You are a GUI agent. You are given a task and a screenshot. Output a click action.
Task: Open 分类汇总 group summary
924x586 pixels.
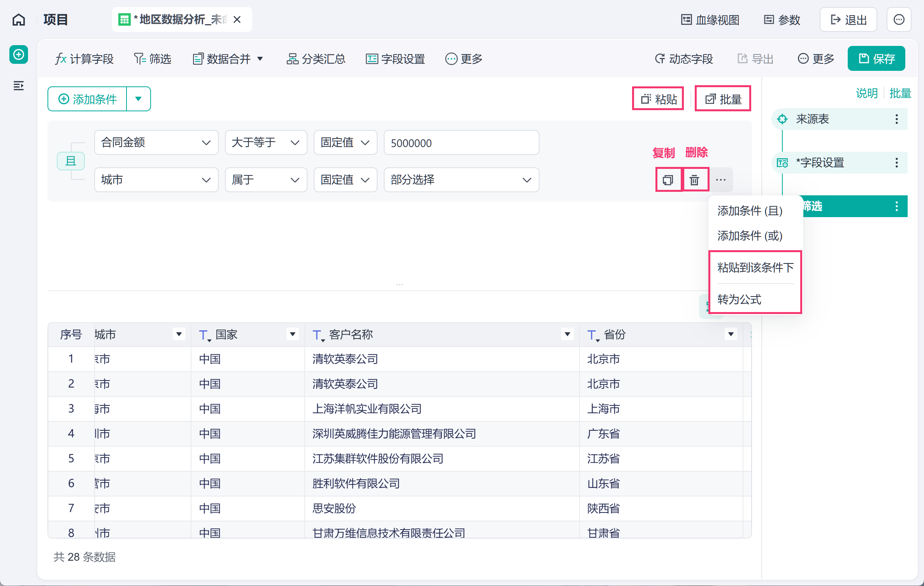316,59
